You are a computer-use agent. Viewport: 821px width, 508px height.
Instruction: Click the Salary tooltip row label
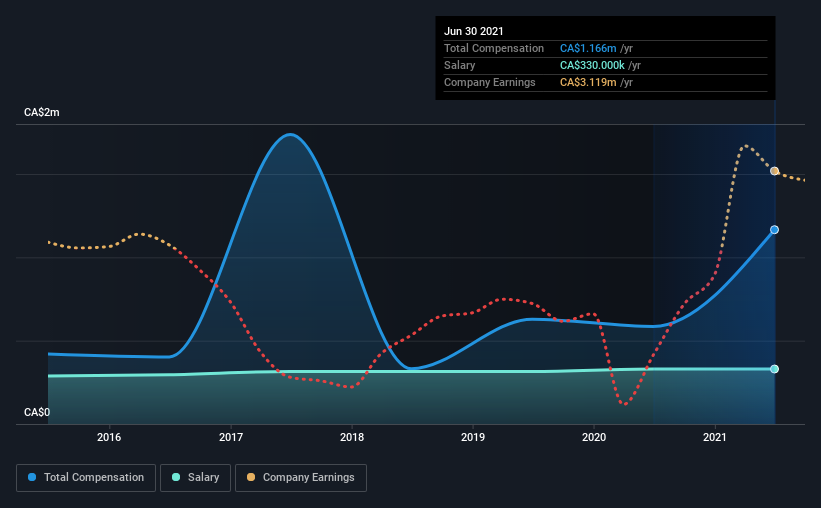(460, 65)
